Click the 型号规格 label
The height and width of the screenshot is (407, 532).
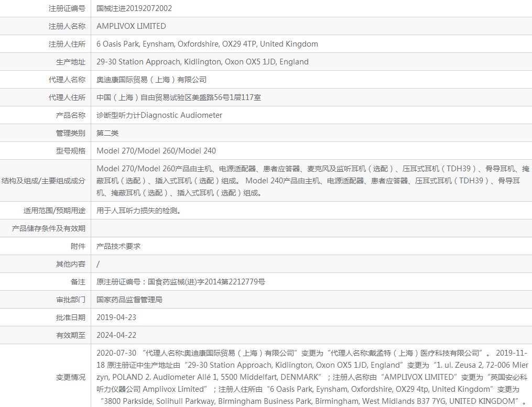pos(71,151)
